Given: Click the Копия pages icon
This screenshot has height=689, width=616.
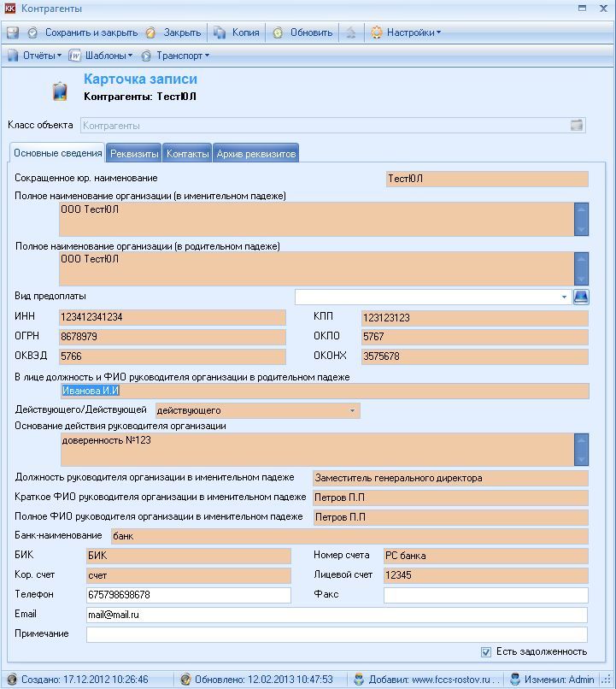Looking at the screenshot, I should [220, 32].
